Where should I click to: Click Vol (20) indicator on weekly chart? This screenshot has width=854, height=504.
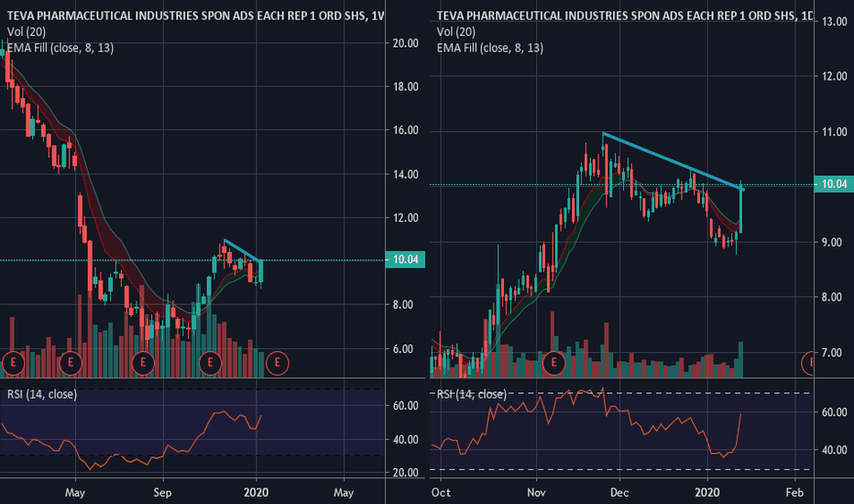pos(27,32)
